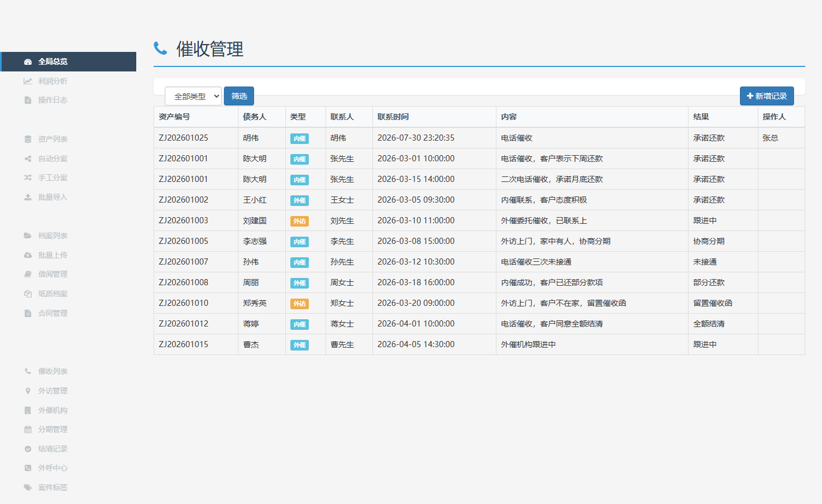Click the 内催 badge in ZJ202601025 row
The image size is (822, 504).
[299, 138]
